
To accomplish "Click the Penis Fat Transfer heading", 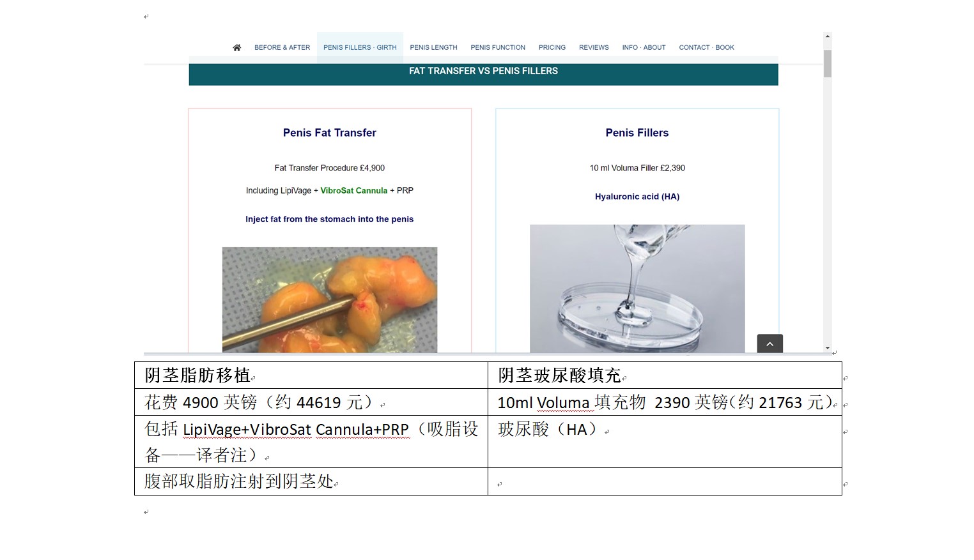I will 330,133.
